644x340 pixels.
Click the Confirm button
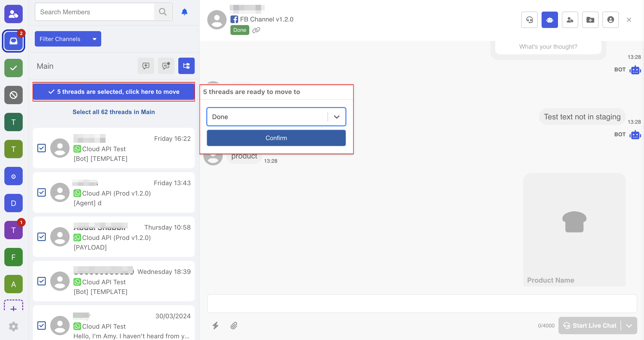(276, 138)
